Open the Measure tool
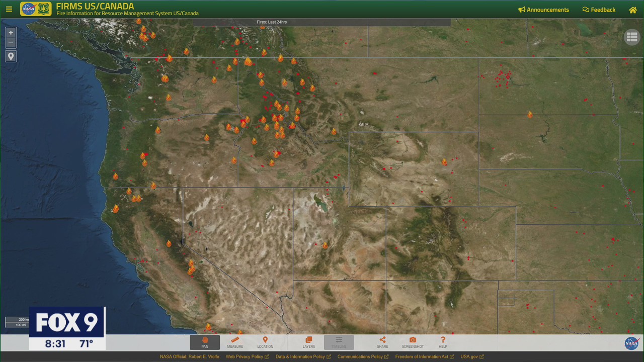644x362 pixels. 235,342
